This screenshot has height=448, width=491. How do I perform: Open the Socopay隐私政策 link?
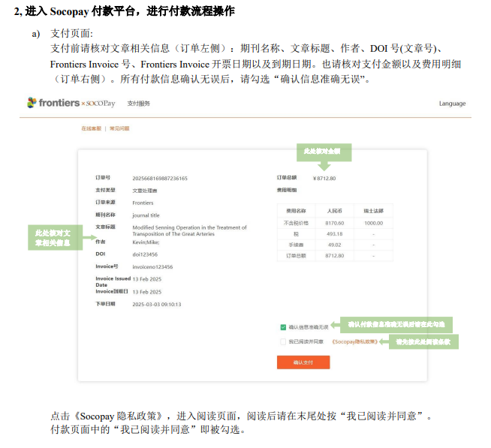tap(355, 341)
